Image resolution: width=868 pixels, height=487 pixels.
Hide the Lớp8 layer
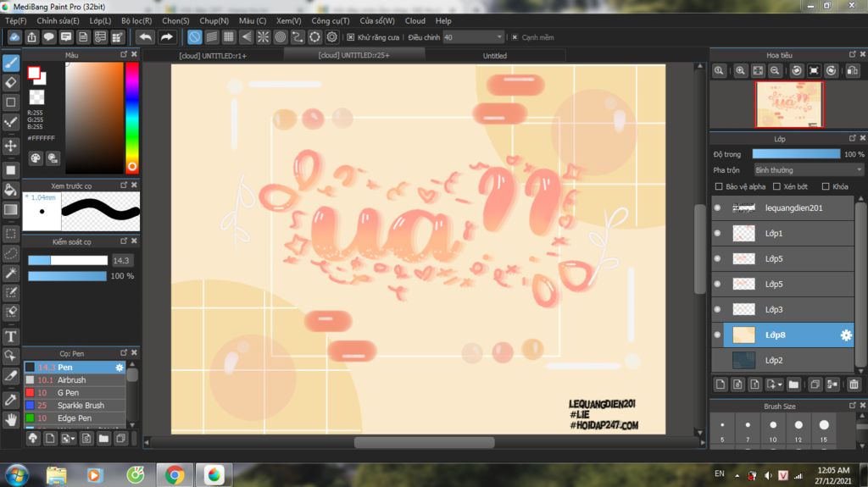tap(717, 335)
